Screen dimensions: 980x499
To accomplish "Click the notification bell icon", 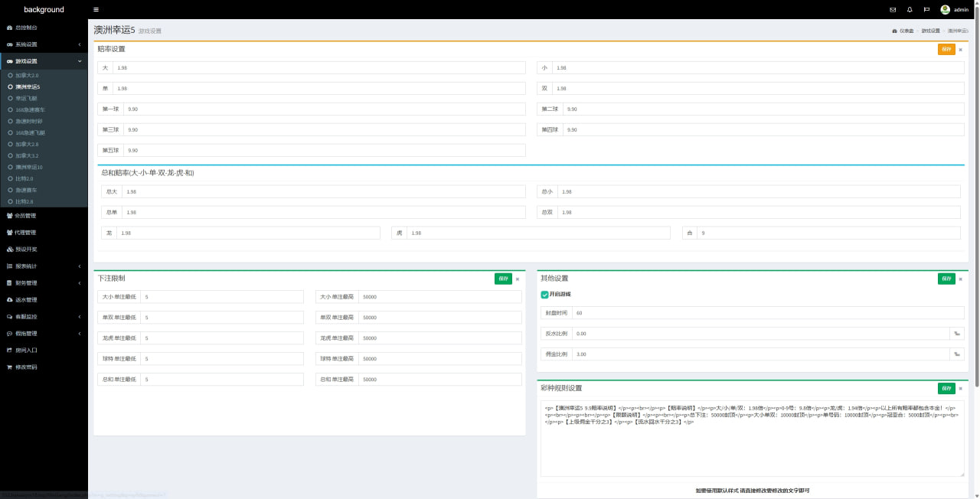I will click(x=910, y=10).
